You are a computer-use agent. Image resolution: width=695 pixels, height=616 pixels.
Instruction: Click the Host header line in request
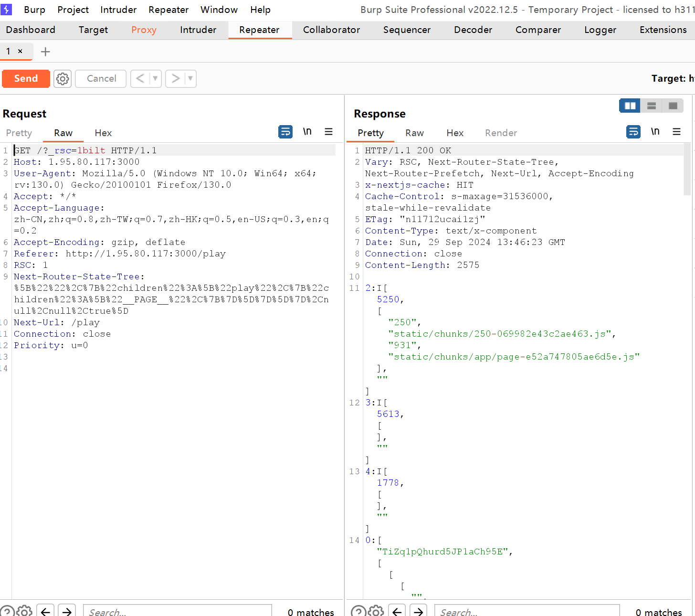pos(77,162)
